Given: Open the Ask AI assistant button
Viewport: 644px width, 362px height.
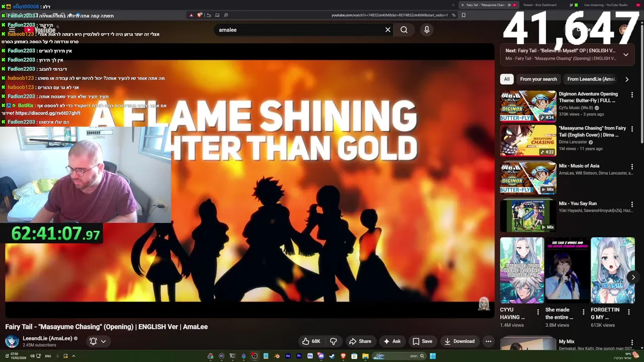Looking at the screenshot, I should [392, 341].
